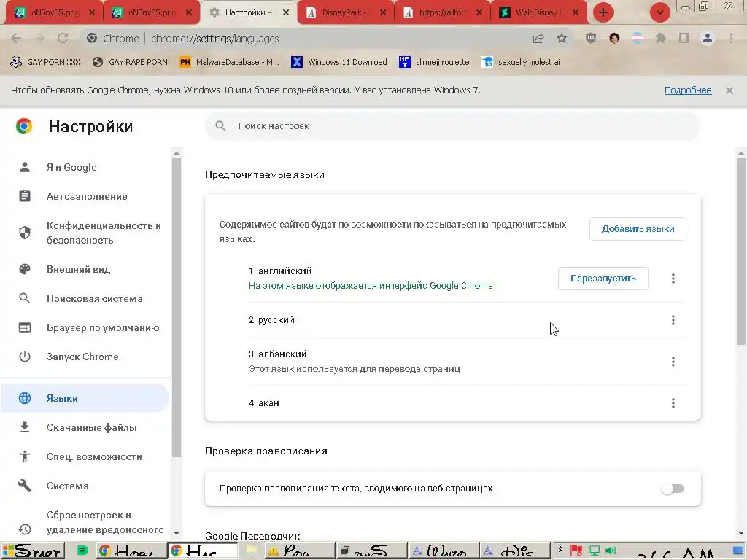Open a new tab with plus button
The height and width of the screenshot is (560, 747).
click(603, 12)
